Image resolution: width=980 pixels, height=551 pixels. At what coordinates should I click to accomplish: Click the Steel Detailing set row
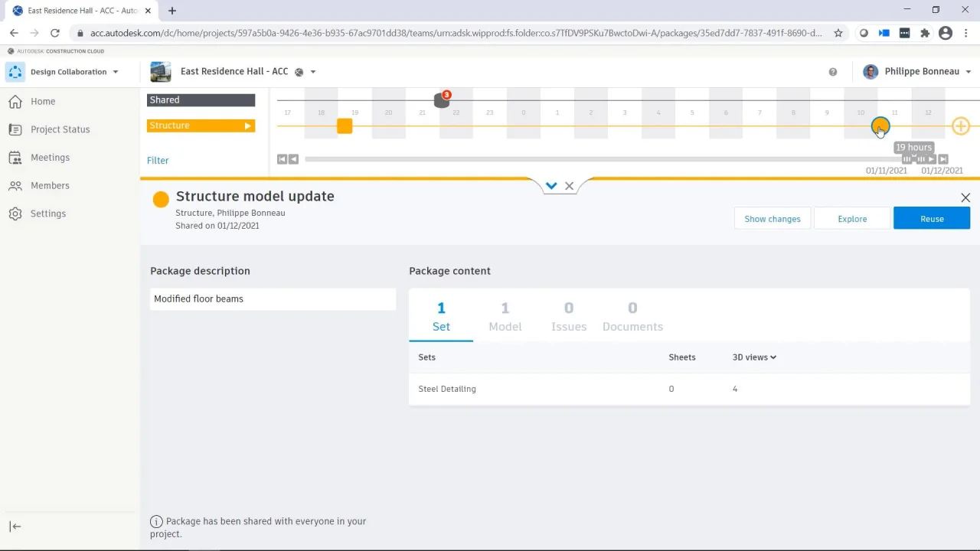pos(689,389)
